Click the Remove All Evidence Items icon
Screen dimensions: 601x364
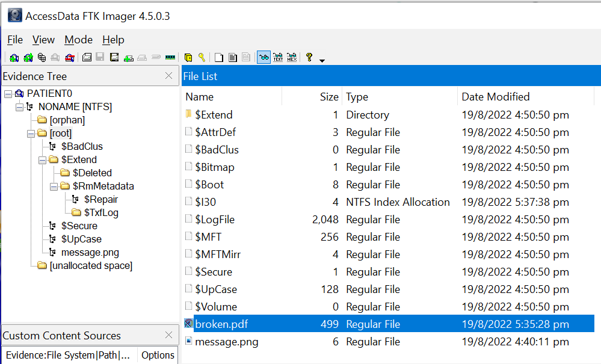[70, 58]
